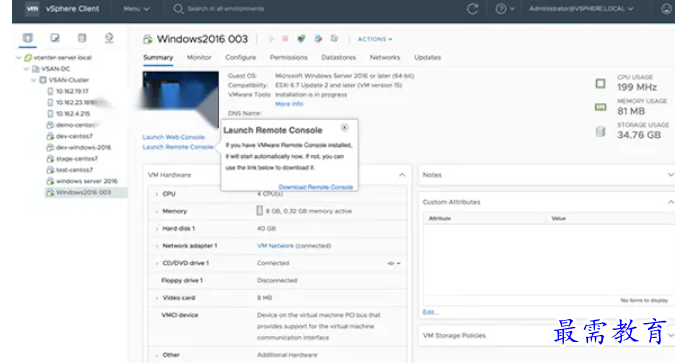Click the VM console preview thumbnail
The height and width of the screenshot is (363, 675).
tap(180, 98)
